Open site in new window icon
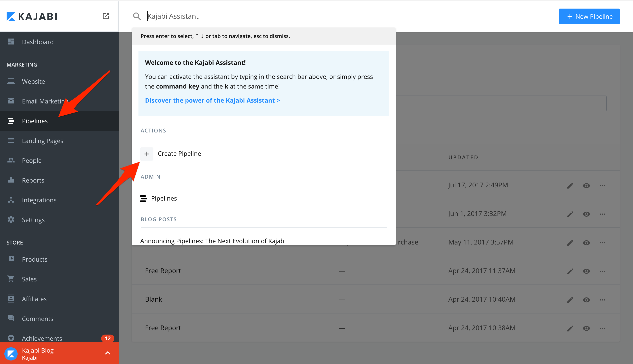Image resolution: width=633 pixels, height=364 pixels. (106, 16)
